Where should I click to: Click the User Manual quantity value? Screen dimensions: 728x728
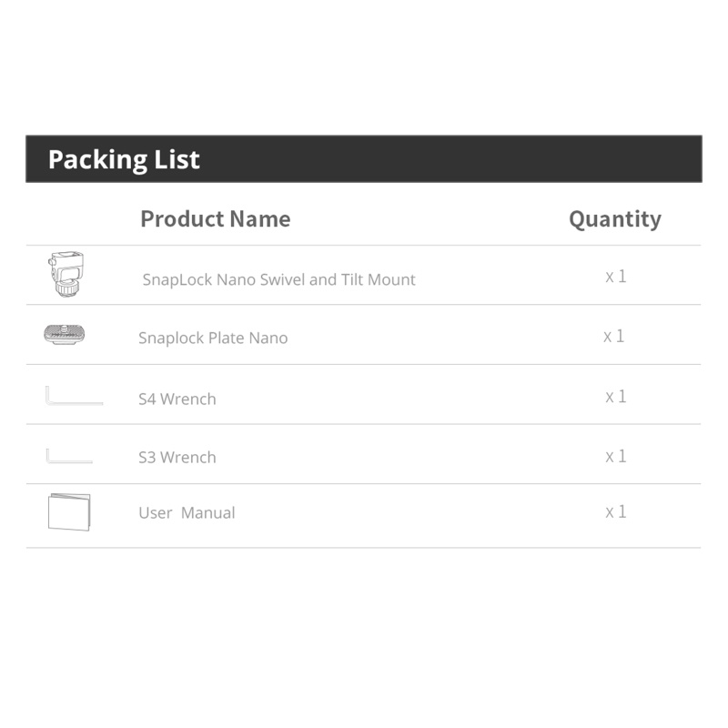point(616,512)
